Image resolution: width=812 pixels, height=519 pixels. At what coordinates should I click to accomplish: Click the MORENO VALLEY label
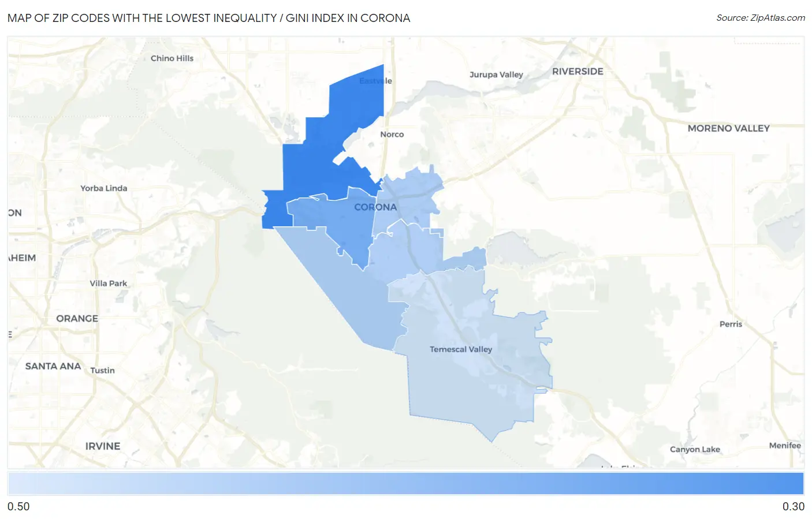click(728, 128)
